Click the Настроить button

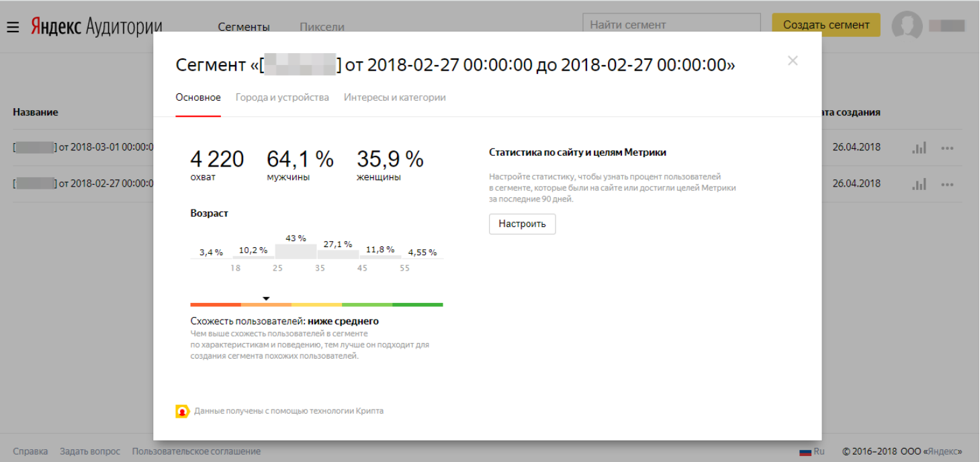click(x=522, y=224)
